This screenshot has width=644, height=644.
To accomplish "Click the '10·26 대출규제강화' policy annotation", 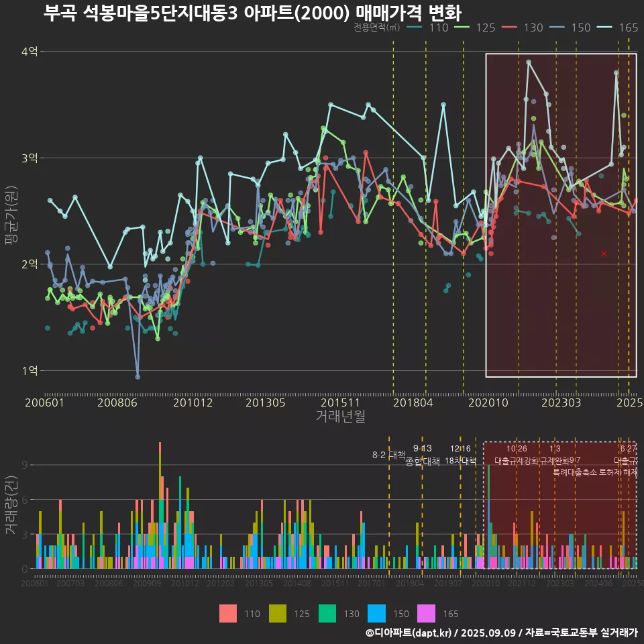I will click(517, 455).
